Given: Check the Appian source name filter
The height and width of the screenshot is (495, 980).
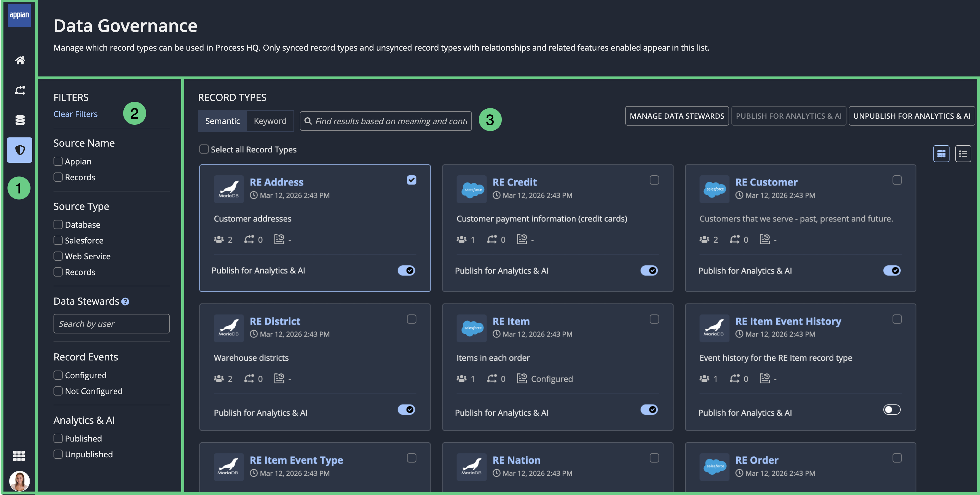Looking at the screenshot, I should [x=58, y=161].
